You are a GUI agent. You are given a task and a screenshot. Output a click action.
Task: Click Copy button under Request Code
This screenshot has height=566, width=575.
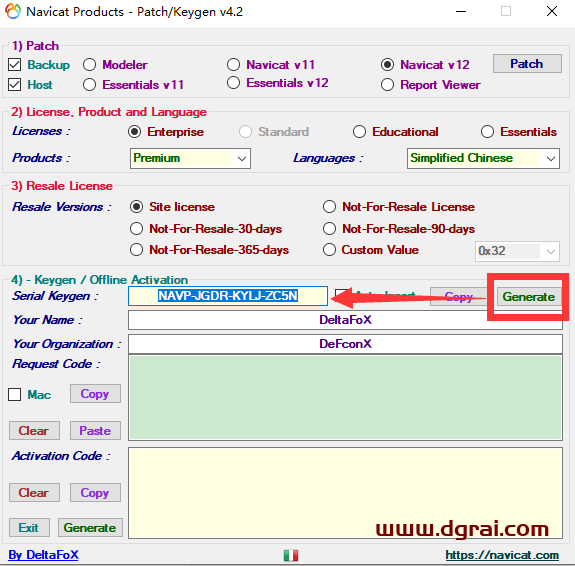[x=95, y=394]
